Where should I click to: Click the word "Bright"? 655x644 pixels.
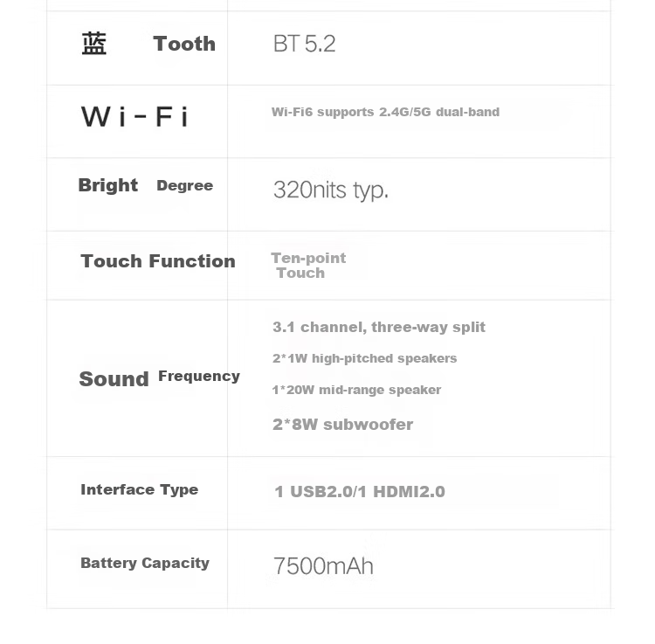108,185
